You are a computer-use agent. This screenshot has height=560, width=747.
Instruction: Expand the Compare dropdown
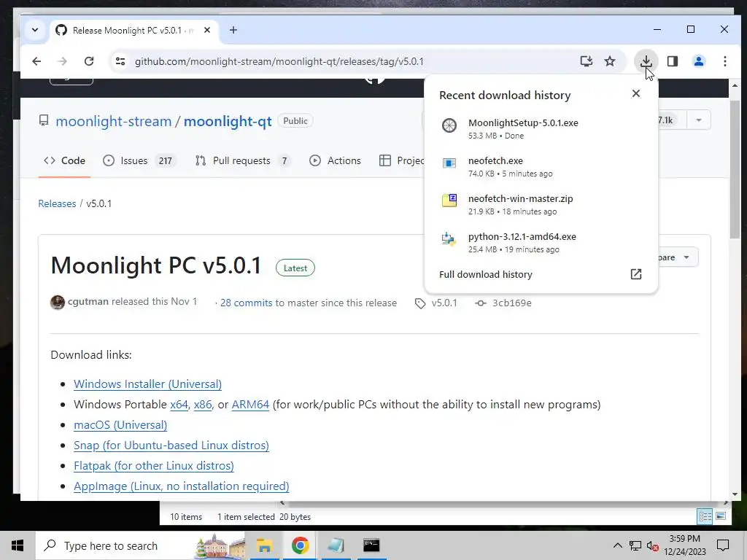coord(678,257)
